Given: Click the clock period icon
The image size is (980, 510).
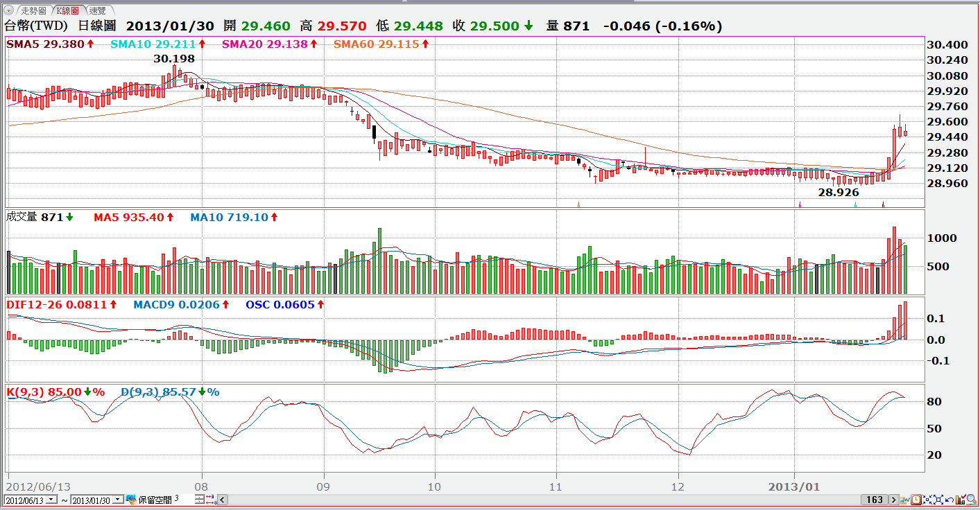Looking at the screenshot, I should [915, 500].
